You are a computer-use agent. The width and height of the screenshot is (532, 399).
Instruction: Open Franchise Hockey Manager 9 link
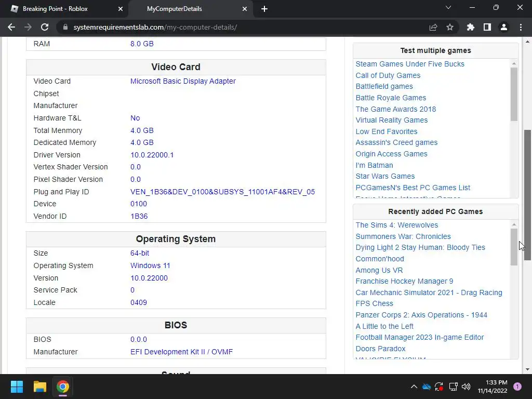click(x=404, y=281)
